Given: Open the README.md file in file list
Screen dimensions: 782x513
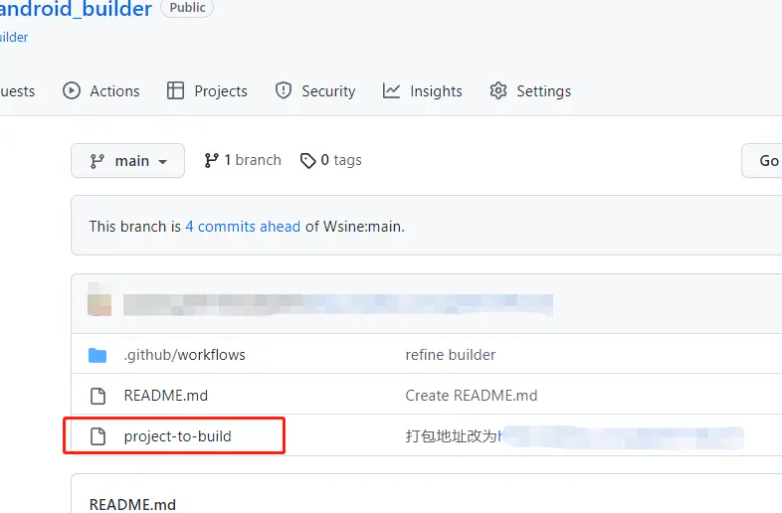Looking at the screenshot, I should coord(166,395).
